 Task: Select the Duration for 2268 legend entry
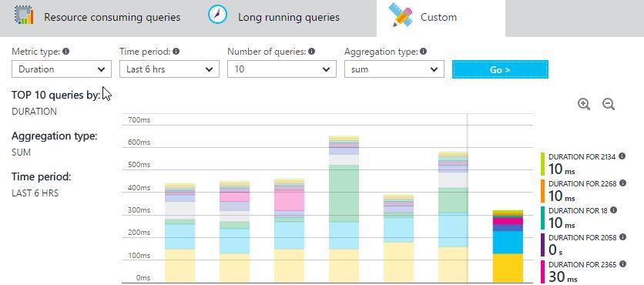coord(583,191)
